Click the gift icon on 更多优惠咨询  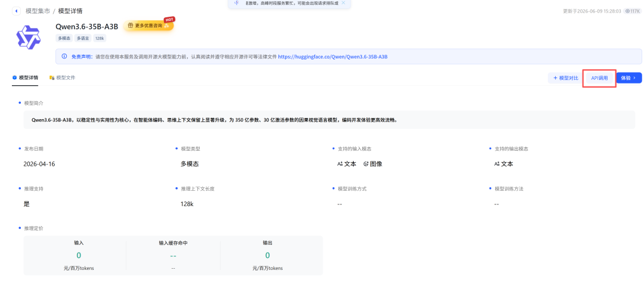[x=130, y=26]
